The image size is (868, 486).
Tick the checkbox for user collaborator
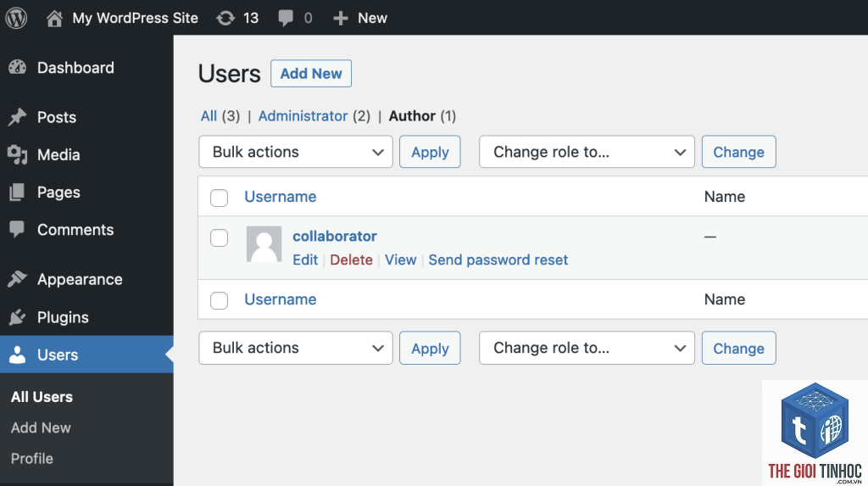(220, 237)
